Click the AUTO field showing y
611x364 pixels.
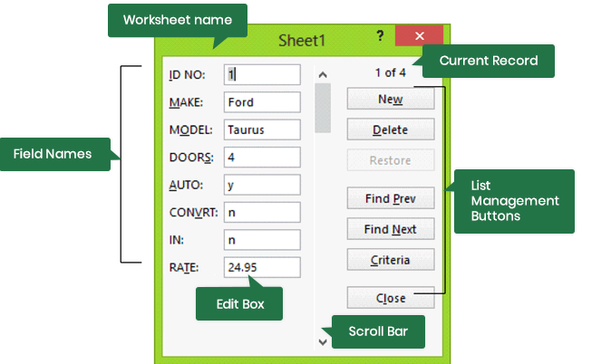261,185
